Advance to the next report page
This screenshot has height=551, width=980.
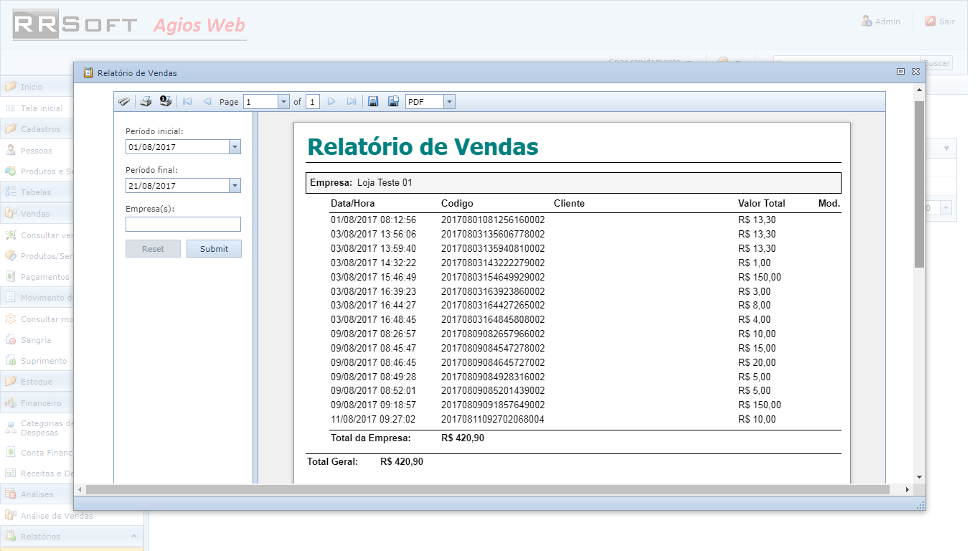pos(331,102)
